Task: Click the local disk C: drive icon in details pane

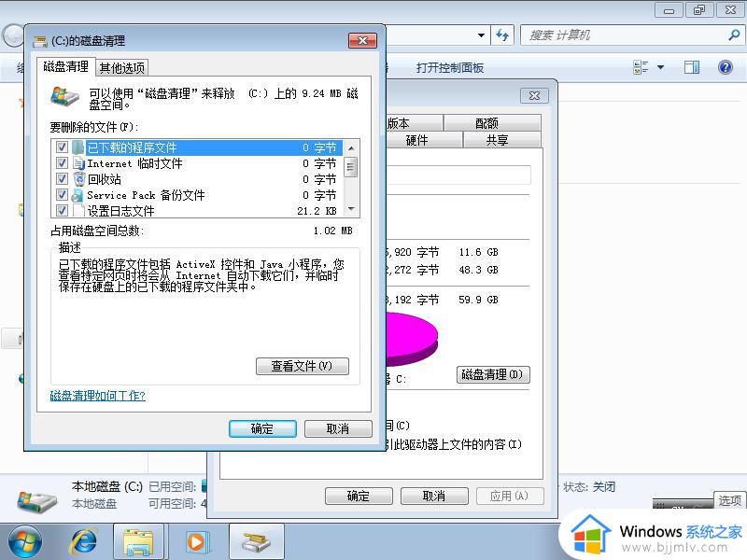Action: [x=36, y=501]
